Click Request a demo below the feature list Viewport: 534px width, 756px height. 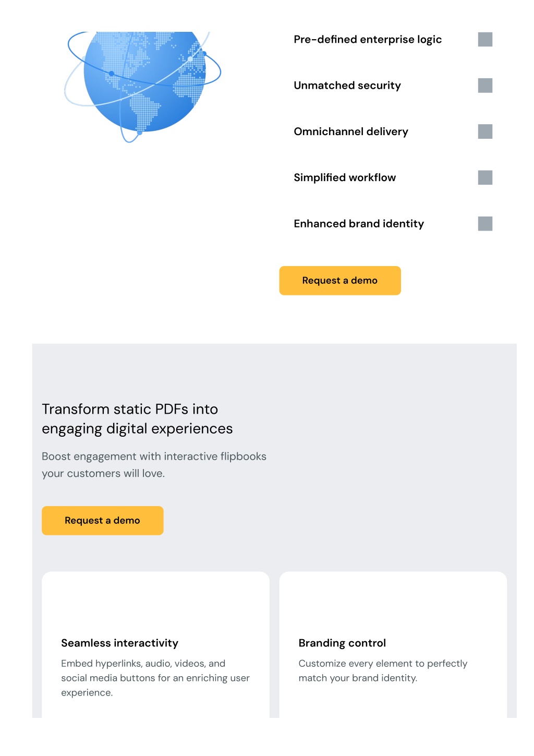click(x=340, y=281)
